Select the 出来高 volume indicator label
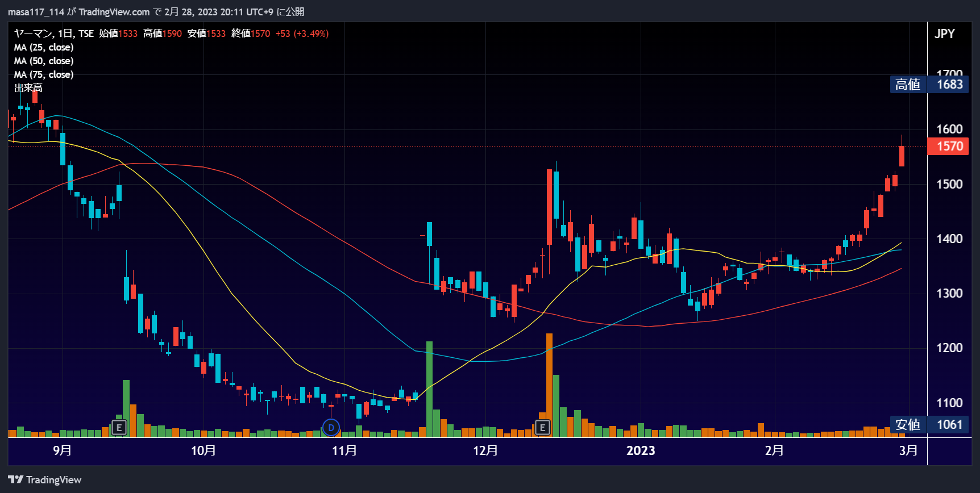Image resolution: width=980 pixels, height=493 pixels. [28, 88]
